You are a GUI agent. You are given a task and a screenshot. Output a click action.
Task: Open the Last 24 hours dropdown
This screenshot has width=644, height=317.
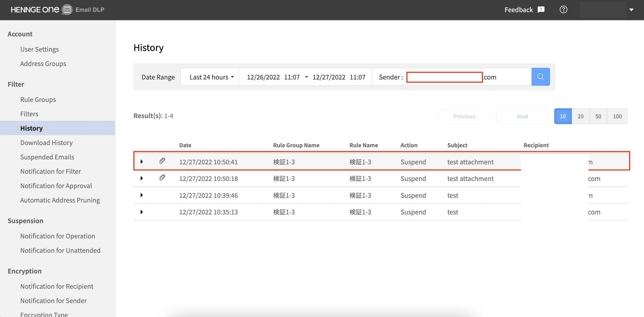pyautogui.click(x=210, y=77)
